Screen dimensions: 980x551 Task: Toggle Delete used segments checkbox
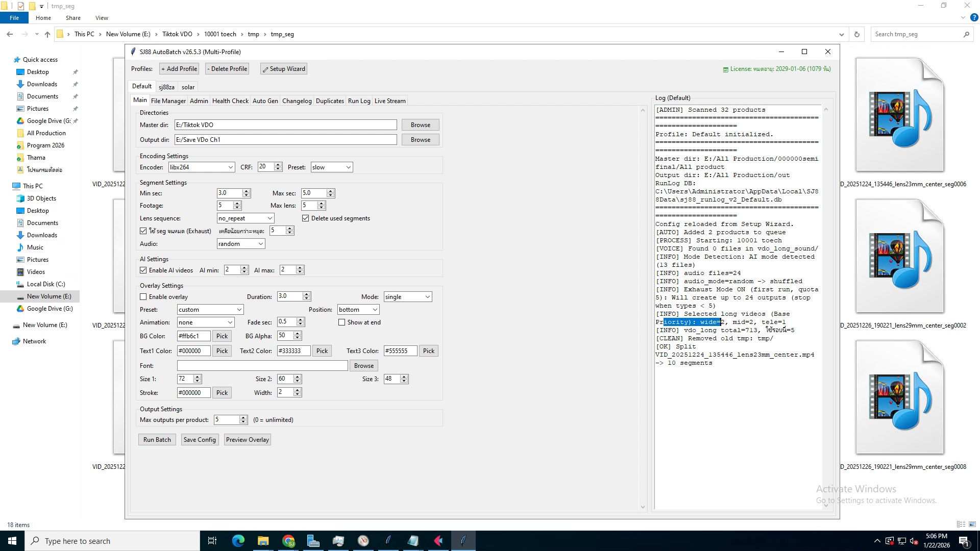pyautogui.click(x=306, y=218)
